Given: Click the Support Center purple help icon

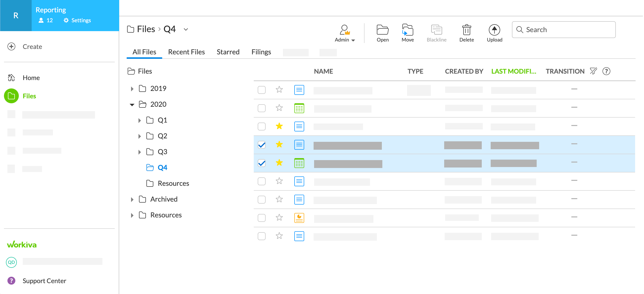Looking at the screenshot, I should coord(11,281).
